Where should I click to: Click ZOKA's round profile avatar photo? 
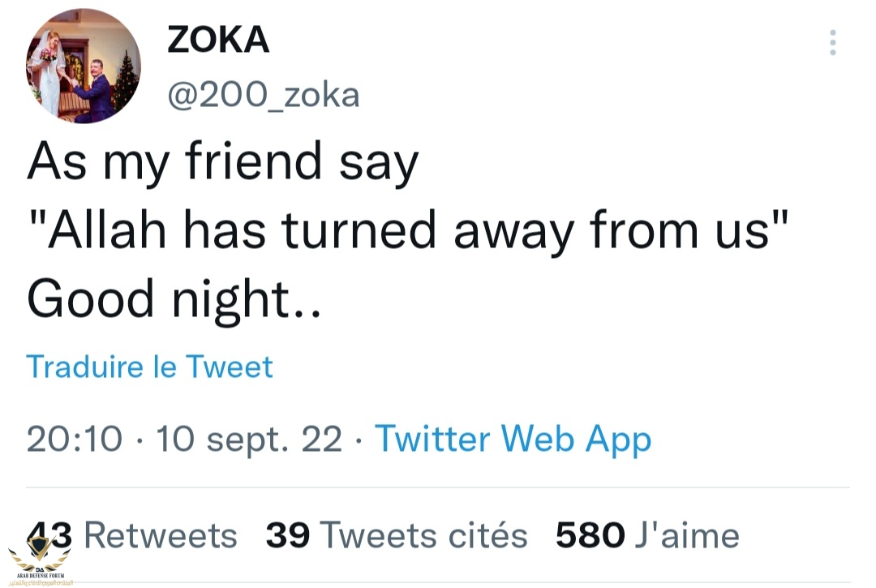click(x=84, y=67)
